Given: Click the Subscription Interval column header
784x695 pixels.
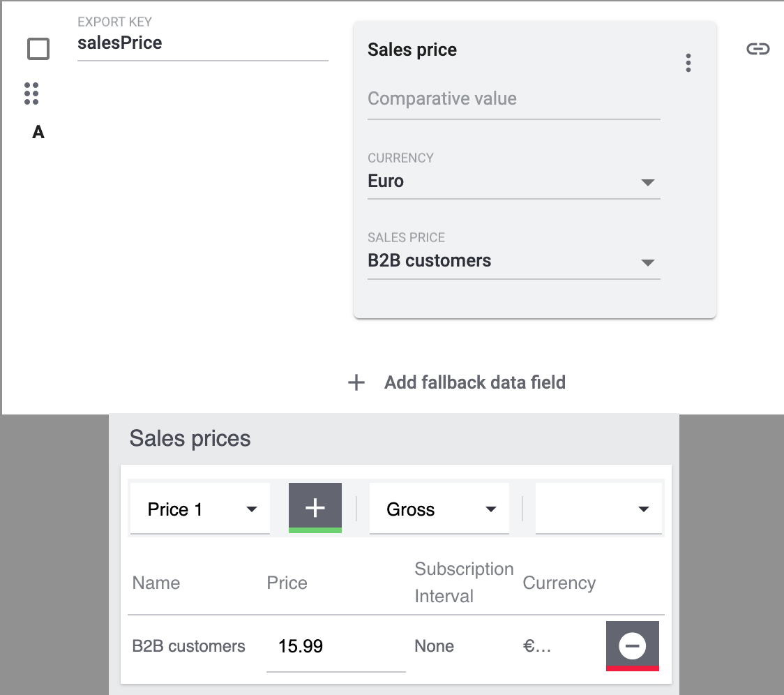Looking at the screenshot, I should 463,583.
